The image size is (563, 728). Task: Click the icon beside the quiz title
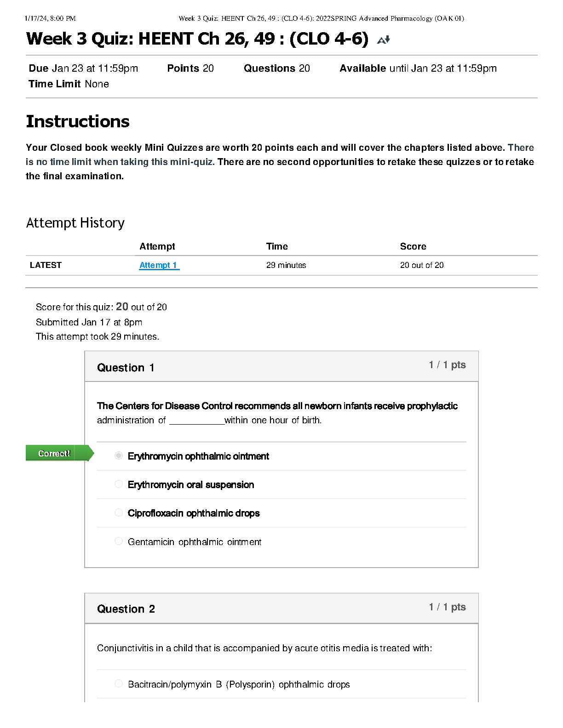(x=383, y=40)
